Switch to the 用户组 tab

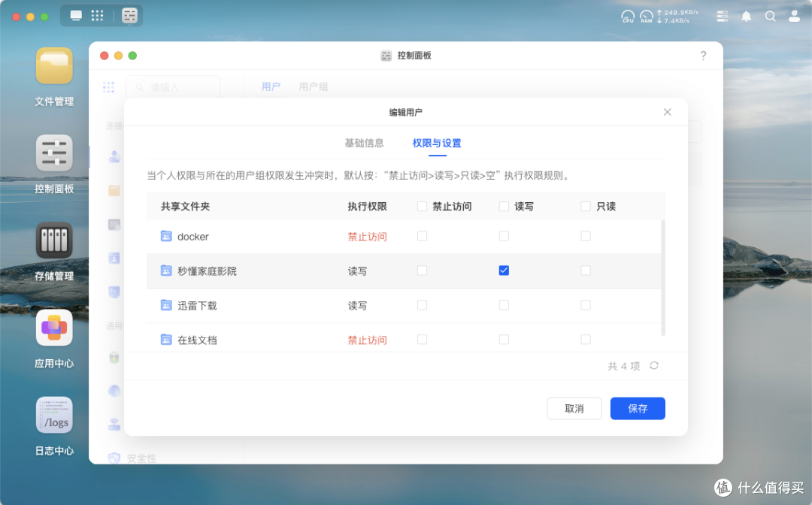[314, 87]
